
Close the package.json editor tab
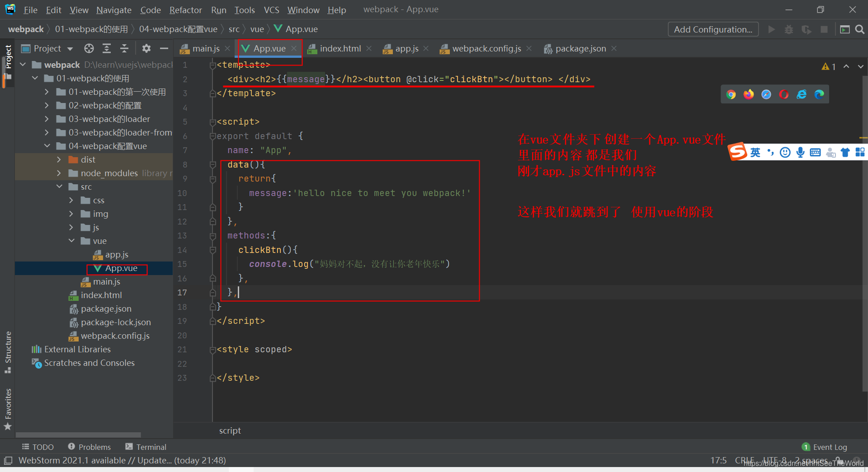tap(614, 48)
